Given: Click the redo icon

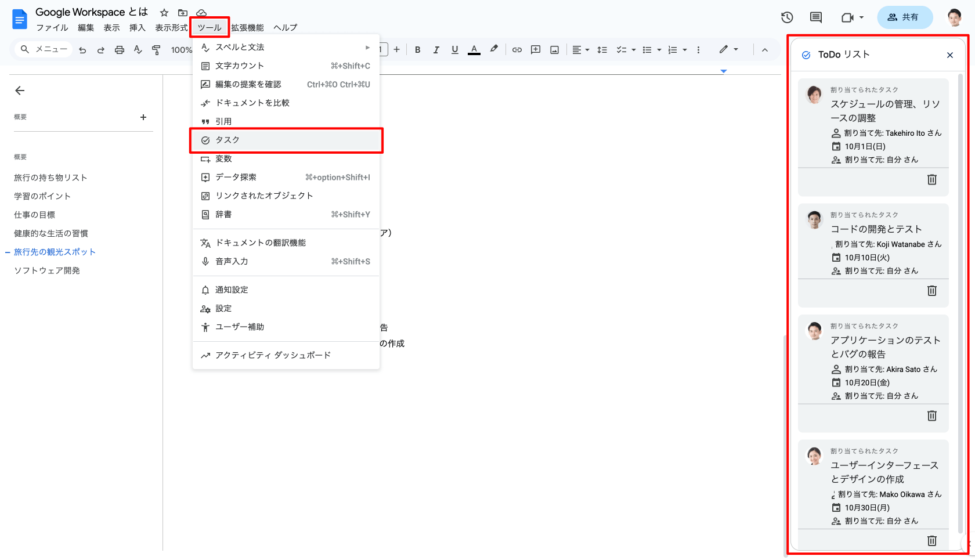Looking at the screenshot, I should (x=101, y=50).
